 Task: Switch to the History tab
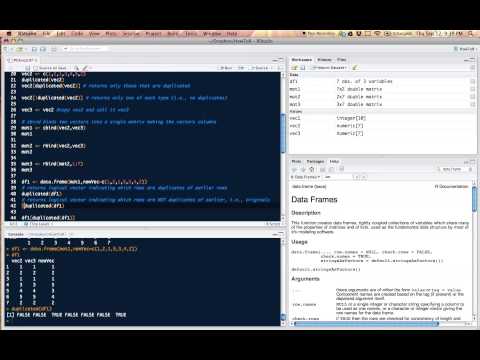(324, 60)
